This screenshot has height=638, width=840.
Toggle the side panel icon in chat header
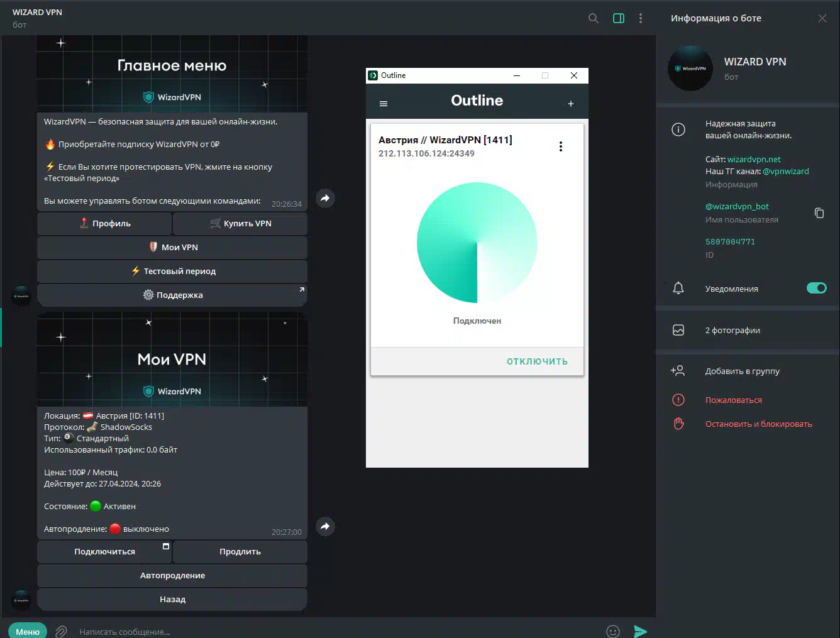(x=619, y=18)
